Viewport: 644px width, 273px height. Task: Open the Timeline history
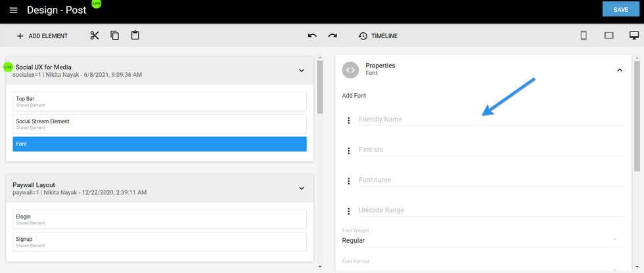(x=378, y=36)
